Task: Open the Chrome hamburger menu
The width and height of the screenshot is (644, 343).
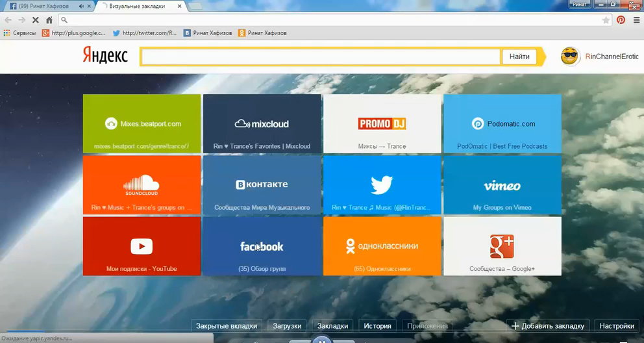Action: pos(636,19)
